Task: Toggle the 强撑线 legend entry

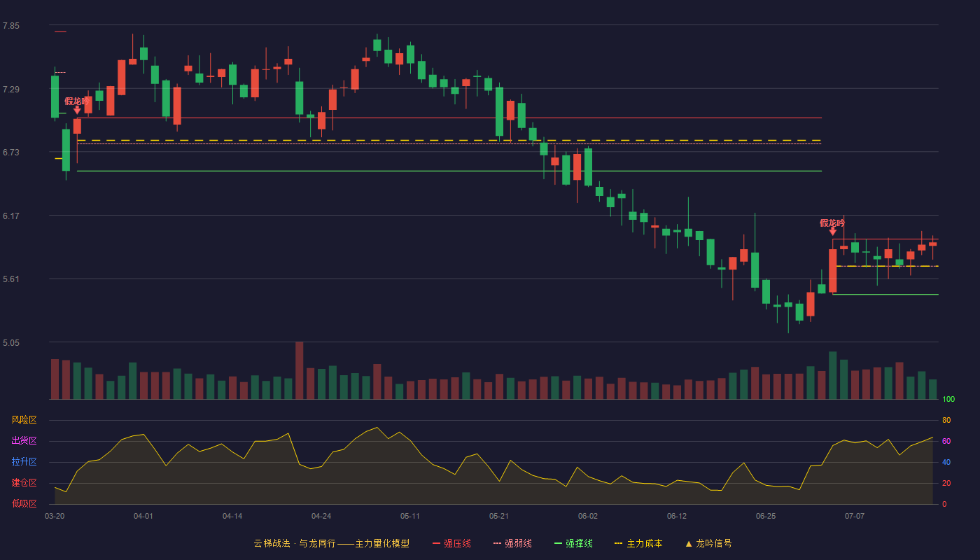Action: point(573,543)
